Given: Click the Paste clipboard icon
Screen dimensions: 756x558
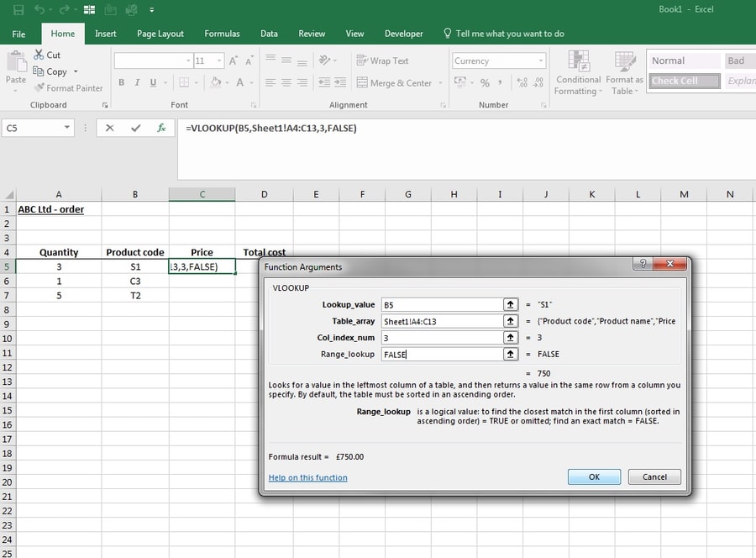Looking at the screenshot, I should (x=16, y=62).
